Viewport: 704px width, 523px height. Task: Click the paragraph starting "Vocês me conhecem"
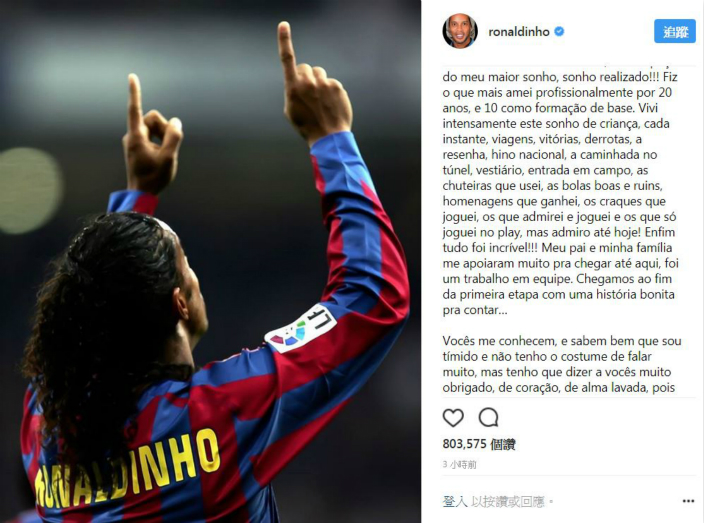point(562,364)
